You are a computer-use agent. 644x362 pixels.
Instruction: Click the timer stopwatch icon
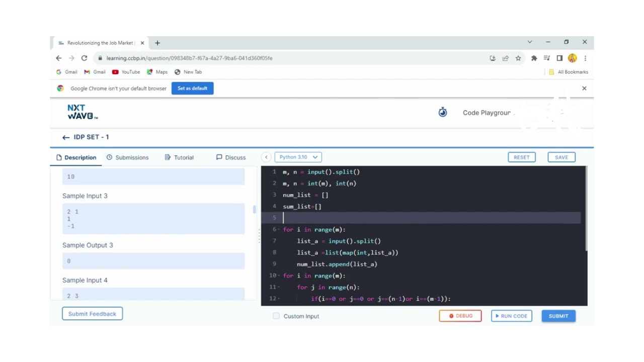(443, 112)
